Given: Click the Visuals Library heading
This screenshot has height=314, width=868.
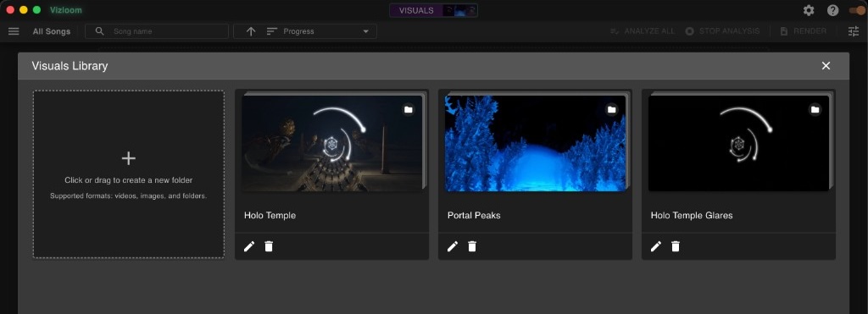Looking at the screenshot, I should [x=70, y=66].
